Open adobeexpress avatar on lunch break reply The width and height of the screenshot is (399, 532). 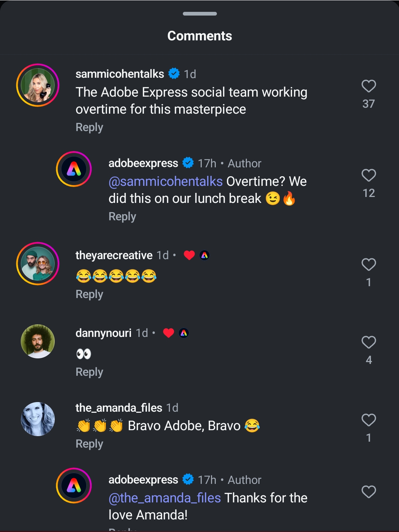pyautogui.click(x=74, y=169)
